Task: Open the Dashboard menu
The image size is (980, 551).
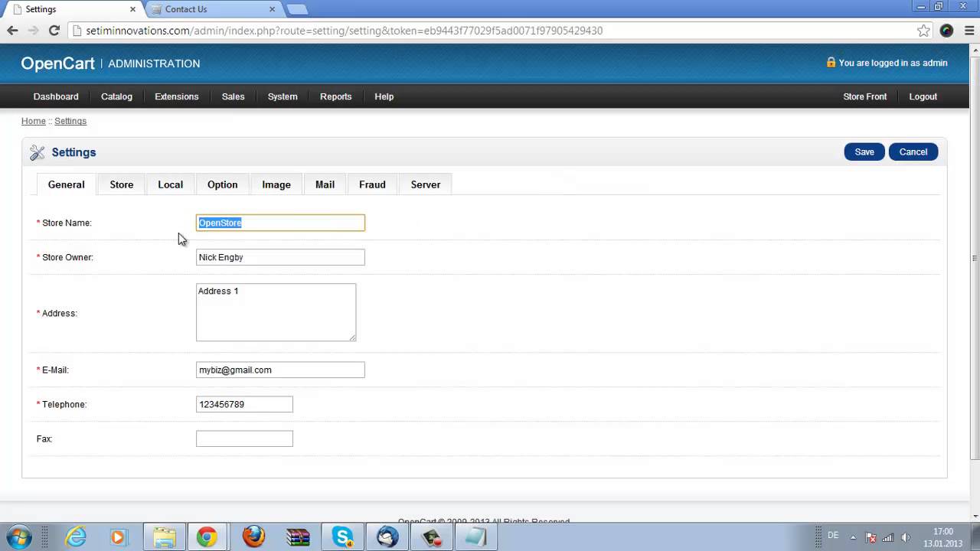Action: [x=56, y=96]
